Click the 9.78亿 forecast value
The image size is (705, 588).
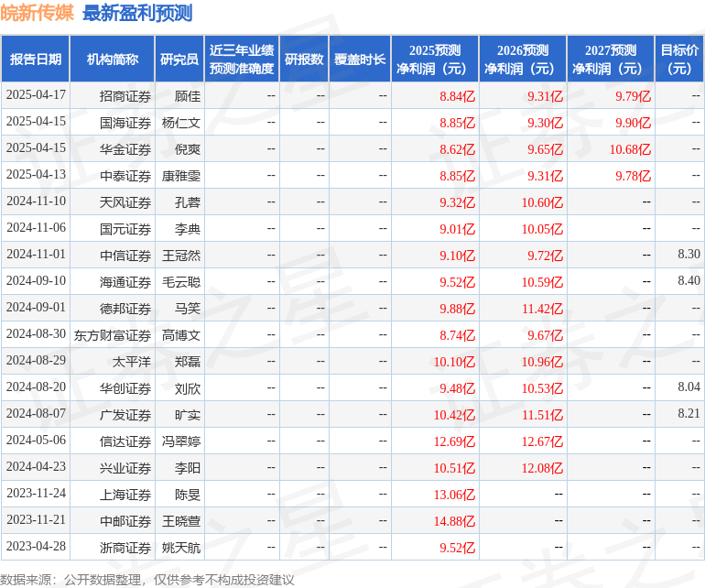tap(633, 176)
